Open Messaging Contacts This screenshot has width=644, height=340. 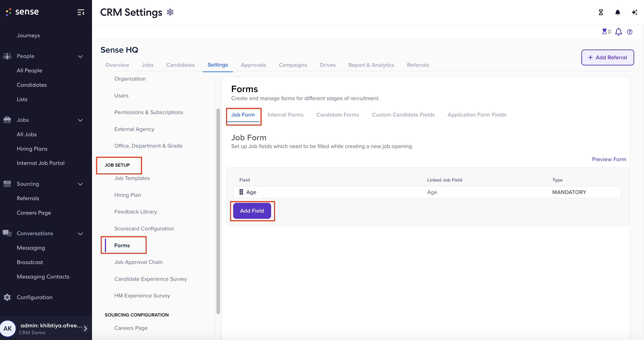pos(43,277)
